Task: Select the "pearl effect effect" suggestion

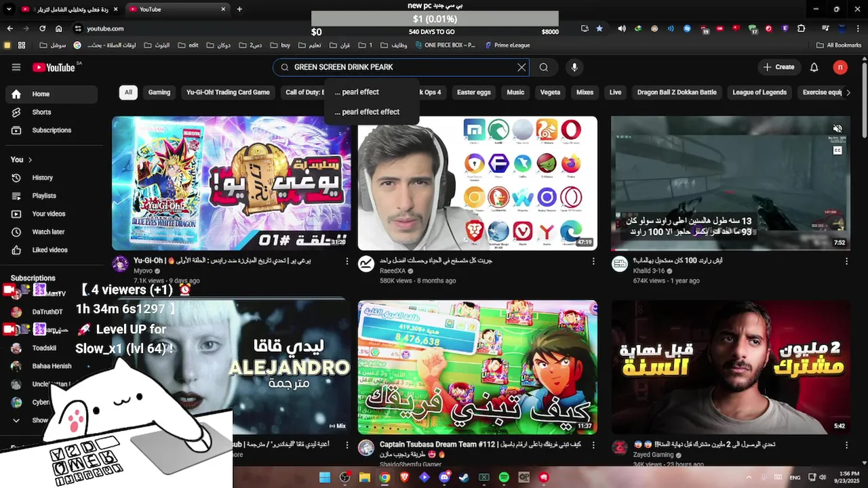Action: click(371, 112)
